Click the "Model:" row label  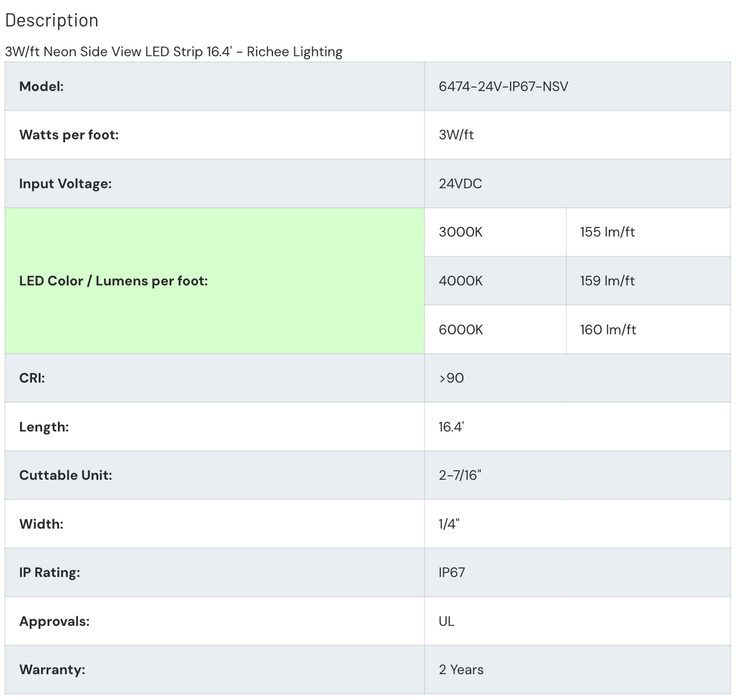[x=41, y=86]
